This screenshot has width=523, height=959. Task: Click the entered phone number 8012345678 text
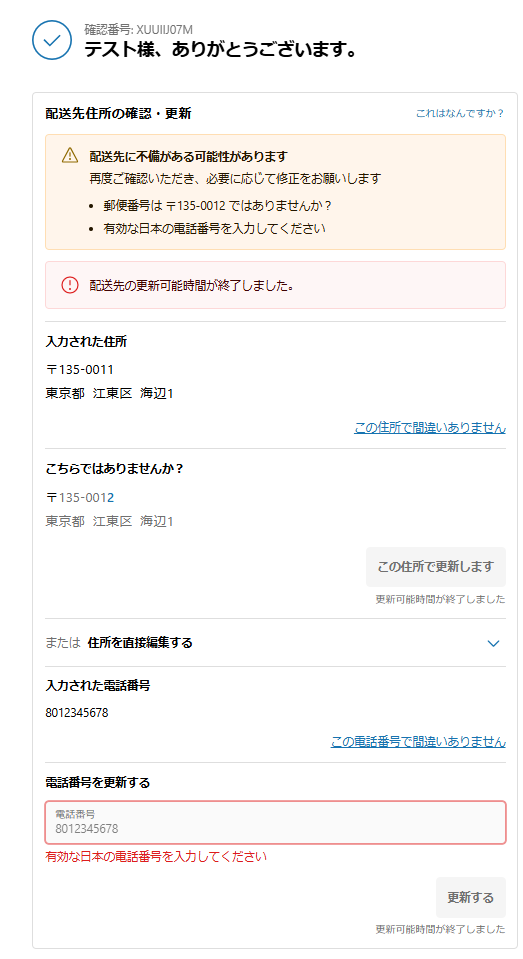coord(77,713)
